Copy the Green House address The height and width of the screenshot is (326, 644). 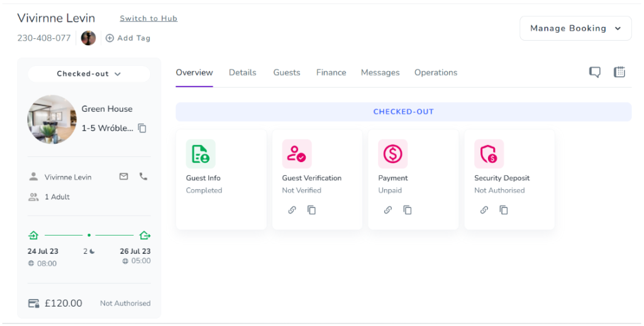point(142,128)
